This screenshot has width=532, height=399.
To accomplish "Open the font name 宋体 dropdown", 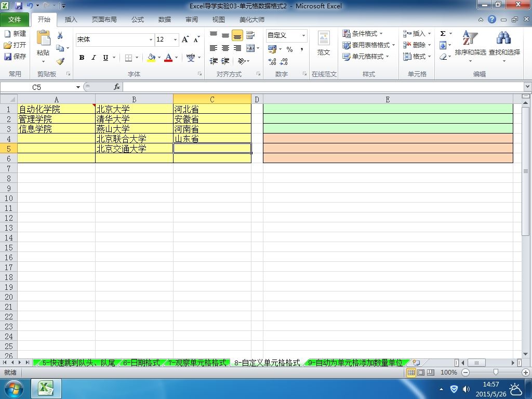I will click(151, 39).
